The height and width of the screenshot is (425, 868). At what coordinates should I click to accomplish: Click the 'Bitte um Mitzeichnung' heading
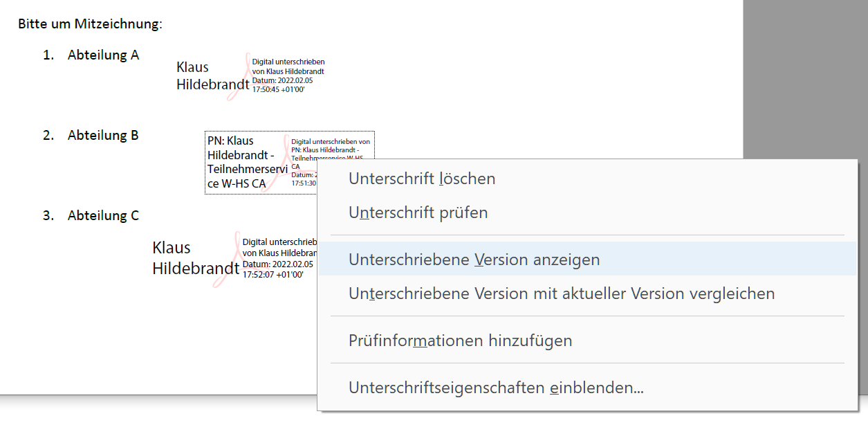pos(90,24)
